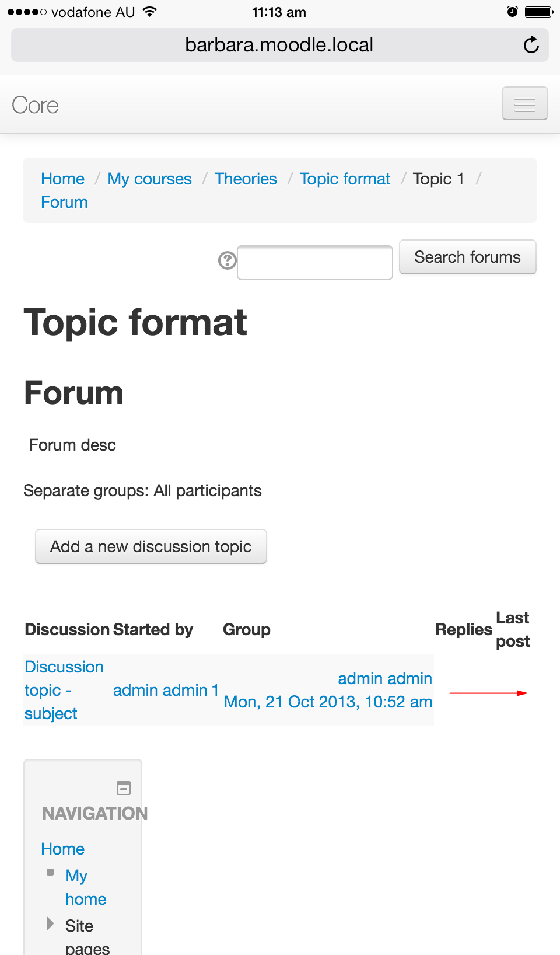Image resolution: width=560 pixels, height=955 pixels.
Task: Collapse the Navigation block with the minus icon
Action: pos(124,788)
